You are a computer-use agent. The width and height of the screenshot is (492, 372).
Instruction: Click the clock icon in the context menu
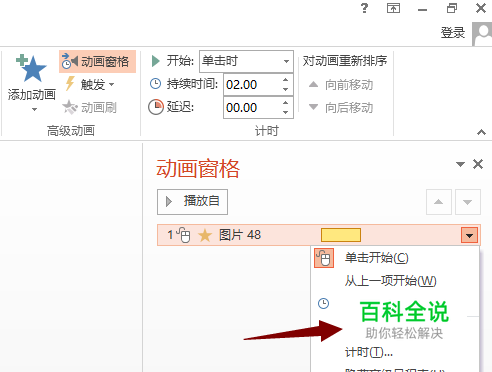pyautogui.click(x=323, y=303)
